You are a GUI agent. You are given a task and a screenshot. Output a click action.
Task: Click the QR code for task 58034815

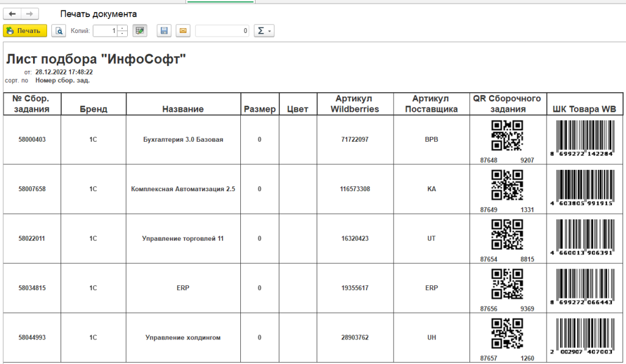(x=507, y=284)
